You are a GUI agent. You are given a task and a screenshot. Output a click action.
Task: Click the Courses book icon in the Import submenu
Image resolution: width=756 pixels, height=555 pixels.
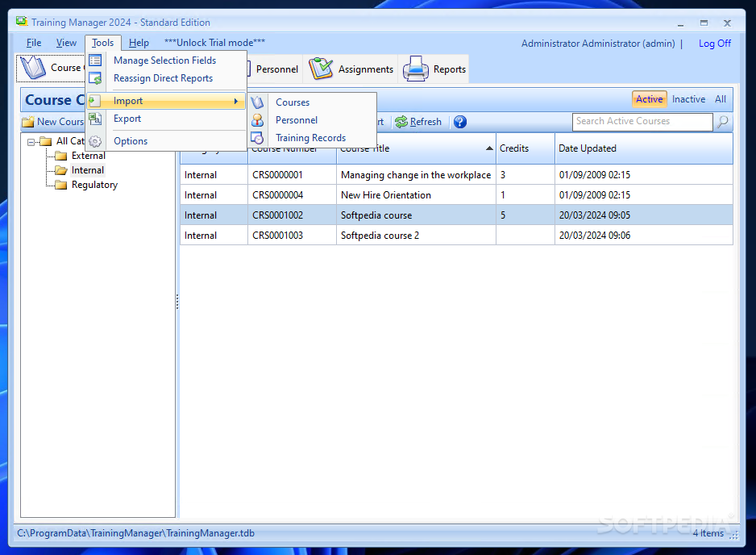coord(257,102)
